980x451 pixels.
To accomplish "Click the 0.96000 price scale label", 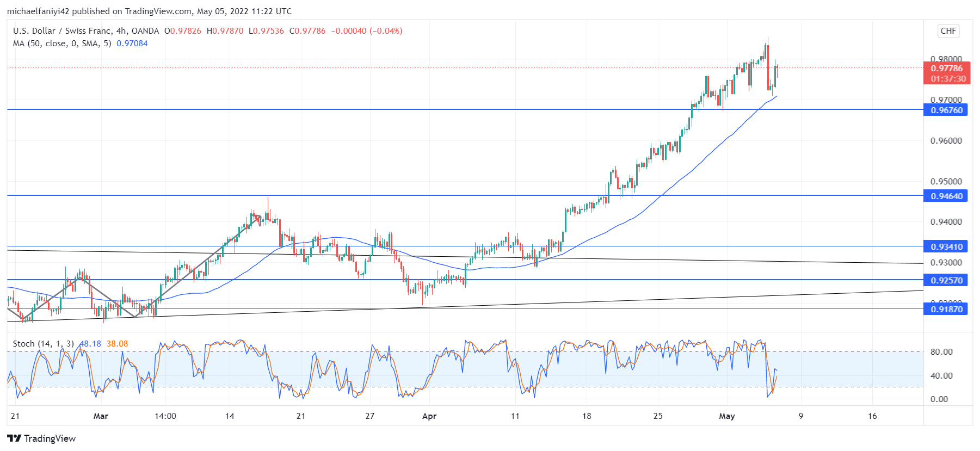I will coord(946,141).
